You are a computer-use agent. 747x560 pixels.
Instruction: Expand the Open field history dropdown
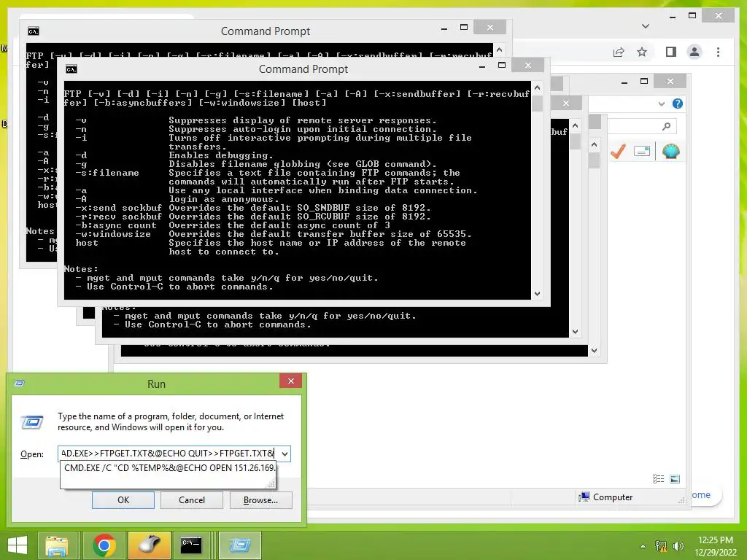(x=285, y=454)
